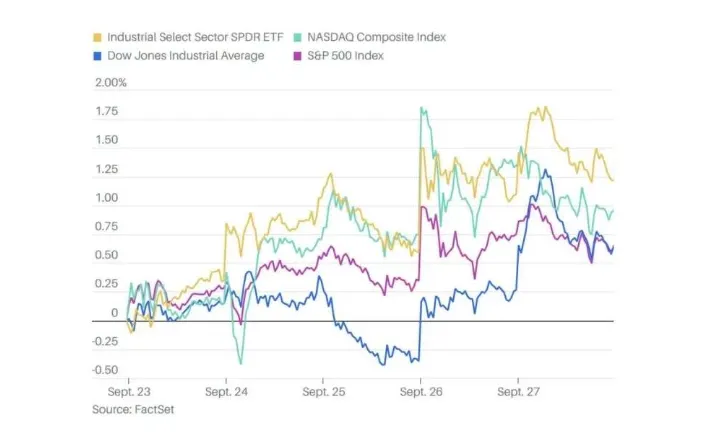Toggle the NASDAQ Composite Index legend label
This screenshot has height=445, width=714.
pyautogui.click(x=375, y=37)
